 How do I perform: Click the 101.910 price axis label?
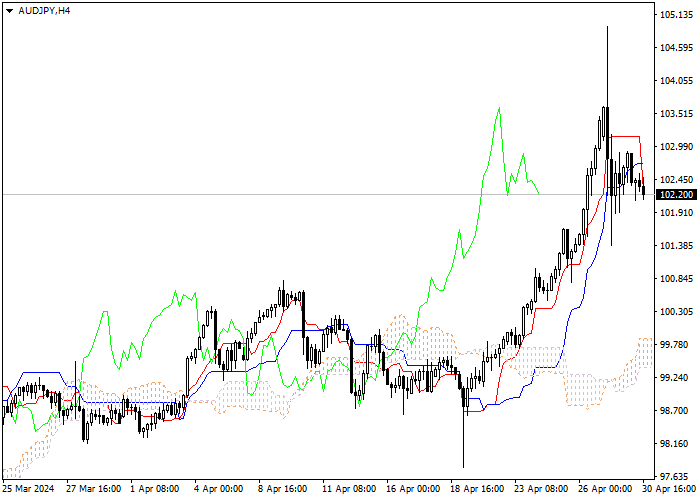pyautogui.click(x=677, y=213)
